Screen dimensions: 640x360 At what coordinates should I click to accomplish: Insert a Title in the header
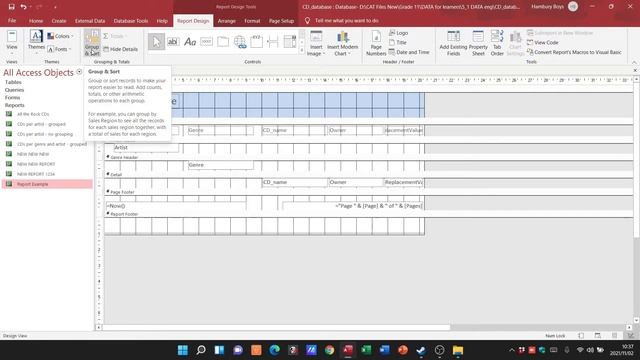click(x=398, y=42)
